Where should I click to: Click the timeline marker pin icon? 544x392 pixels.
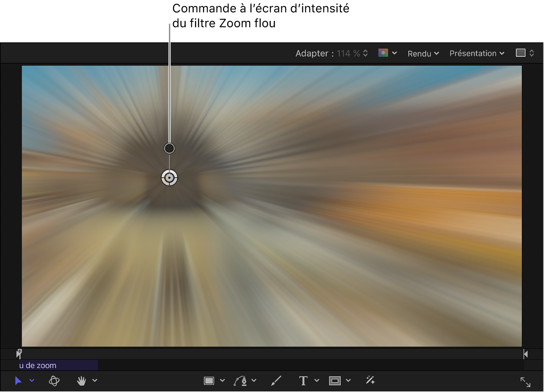tap(19, 353)
